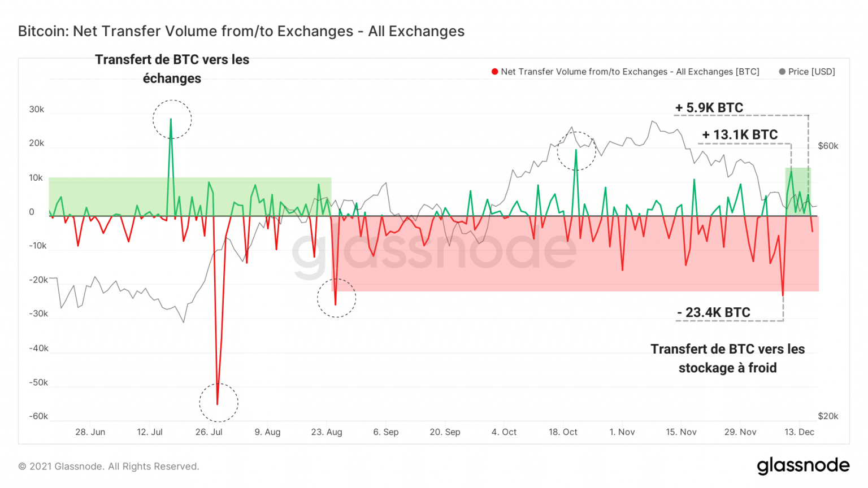This screenshot has height=488, width=868.
Task: Click the glassnode watermark in chart center
Action: click(434, 251)
